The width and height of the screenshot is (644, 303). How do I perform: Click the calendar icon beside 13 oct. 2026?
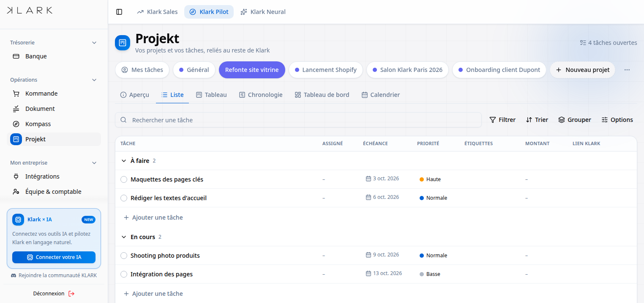(x=368, y=273)
